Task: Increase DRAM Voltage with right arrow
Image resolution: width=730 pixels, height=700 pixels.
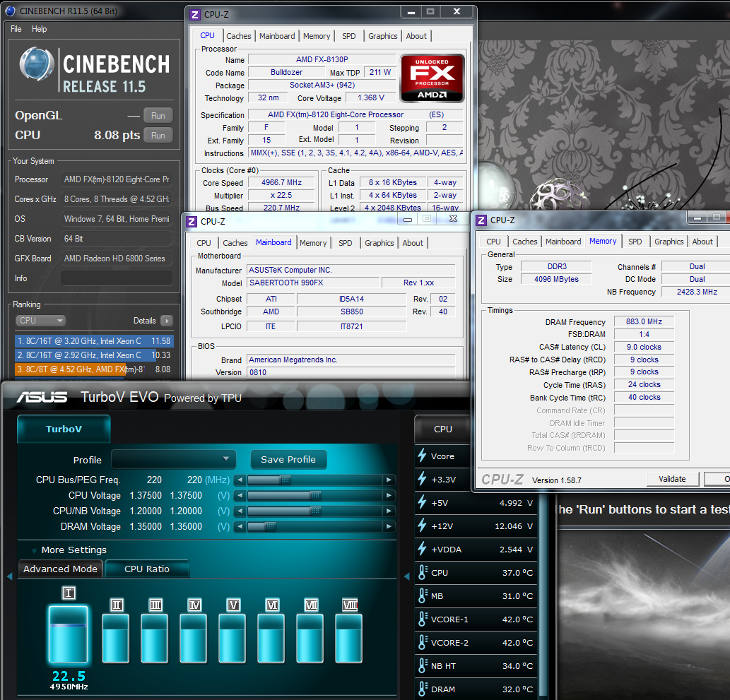Action: point(389,526)
